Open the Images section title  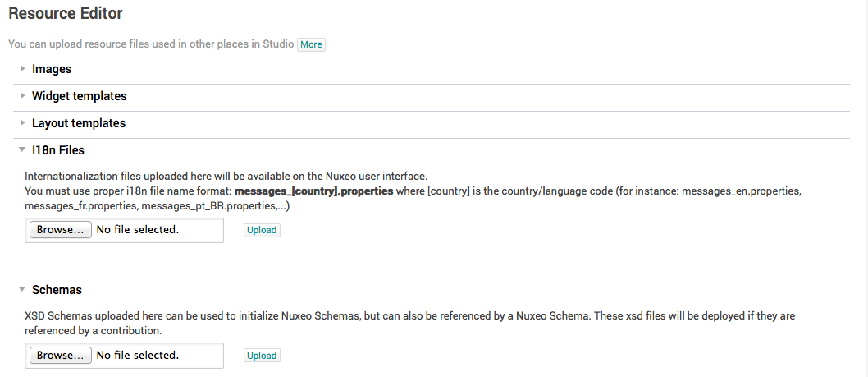52,70
